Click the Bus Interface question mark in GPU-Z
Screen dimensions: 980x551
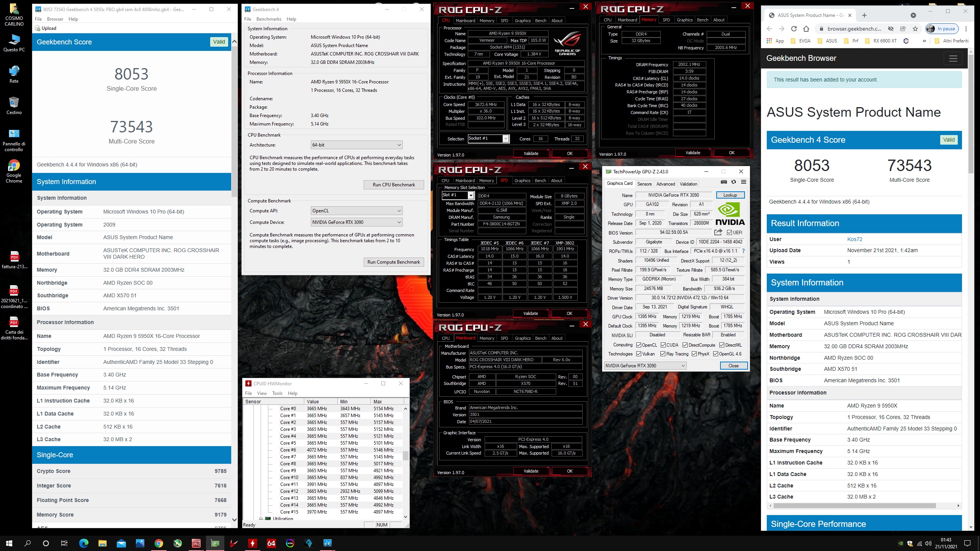(743, 251)
